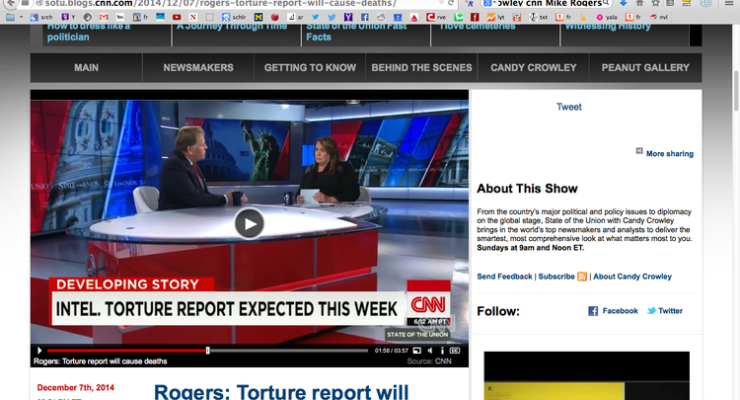Open the NEWSMAKERS tab
740x400 pixels.
point(198,67)
